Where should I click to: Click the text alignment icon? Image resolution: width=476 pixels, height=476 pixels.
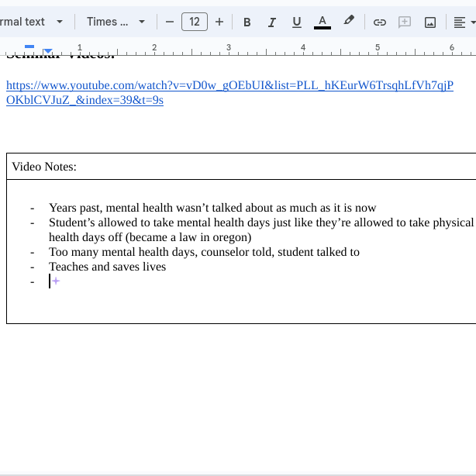[x=459, y=22]
